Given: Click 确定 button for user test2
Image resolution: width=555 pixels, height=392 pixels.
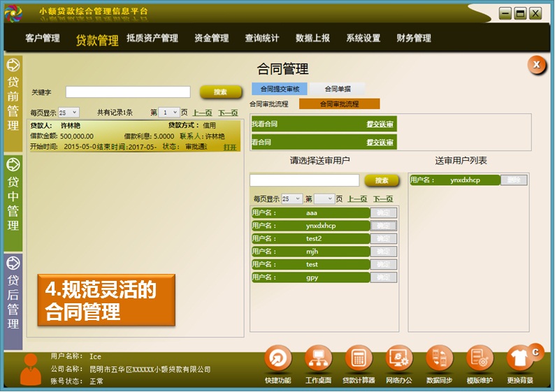Looking at the screenshot, I should (384, 238).
